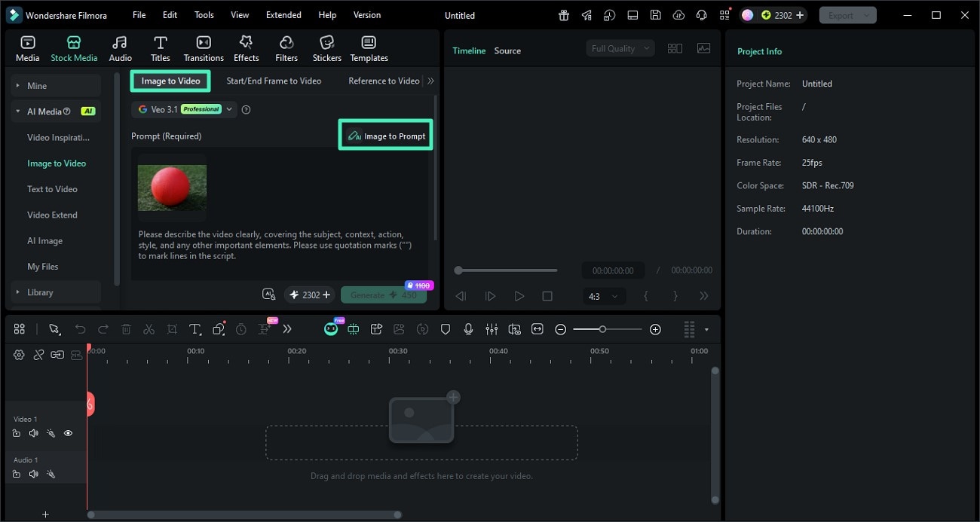The image size is (980, 522).
Task: Open the AI Copilot robot icon
Action: 331,328
